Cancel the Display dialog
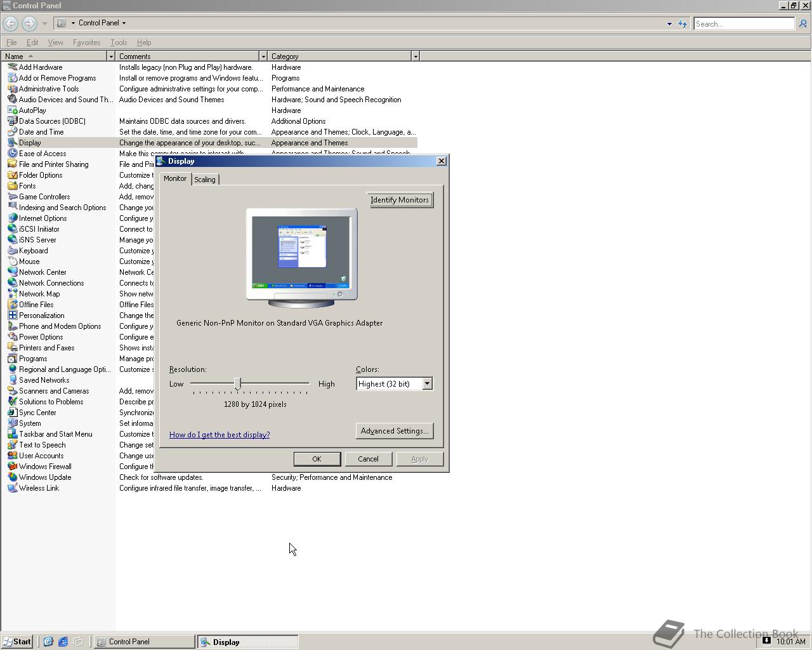This screenshot has width=812, height=650. point(368,459)
